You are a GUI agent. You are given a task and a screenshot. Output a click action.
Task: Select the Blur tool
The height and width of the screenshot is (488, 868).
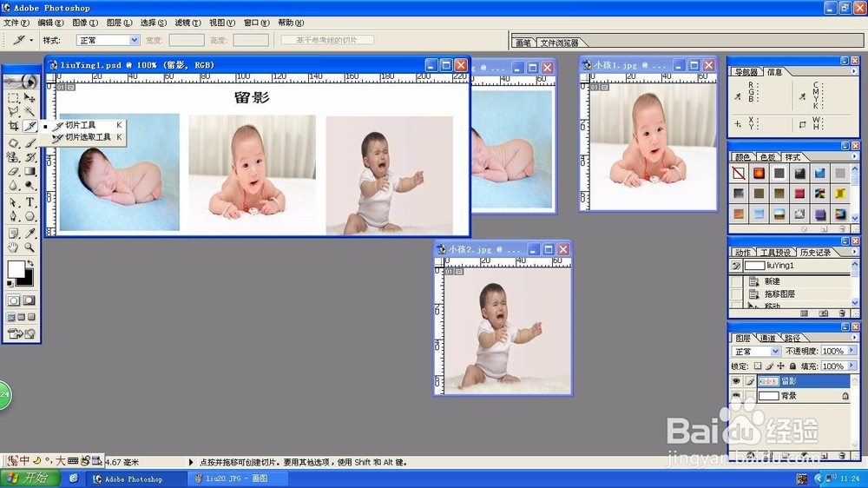(x=13, y=185)
